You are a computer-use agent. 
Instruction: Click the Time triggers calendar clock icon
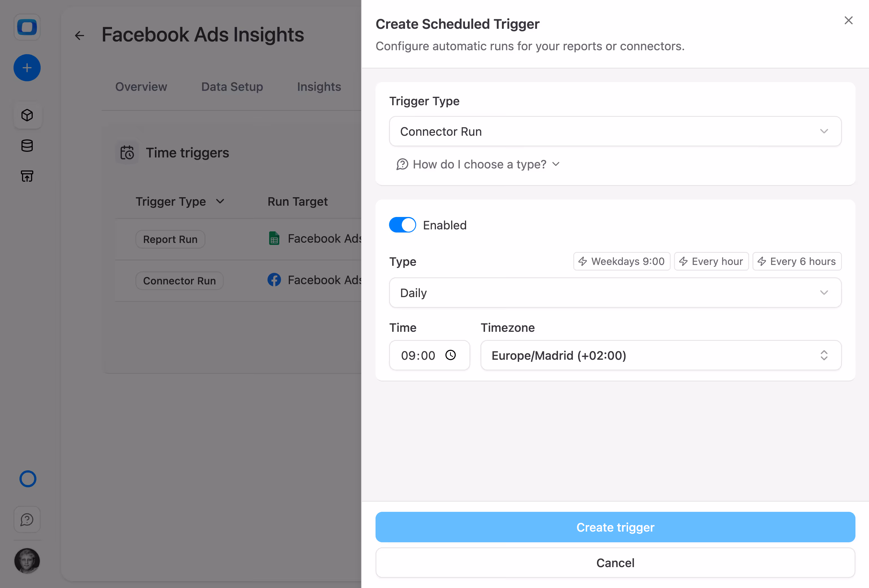tap(127, 153)
